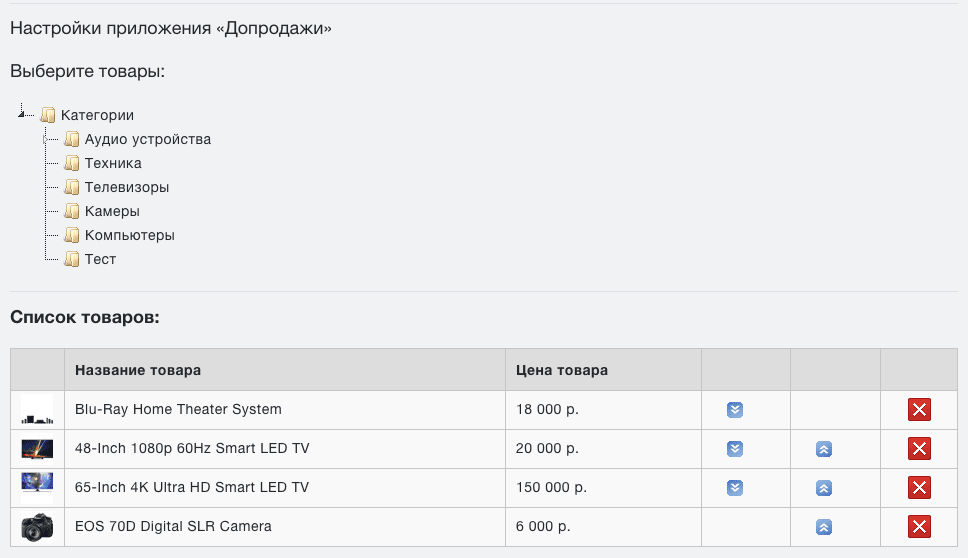The height and width of the screenshot is (558, 968).
Task: Click the Blu-Ray Home Theater System name
Action: pos(178,409)
